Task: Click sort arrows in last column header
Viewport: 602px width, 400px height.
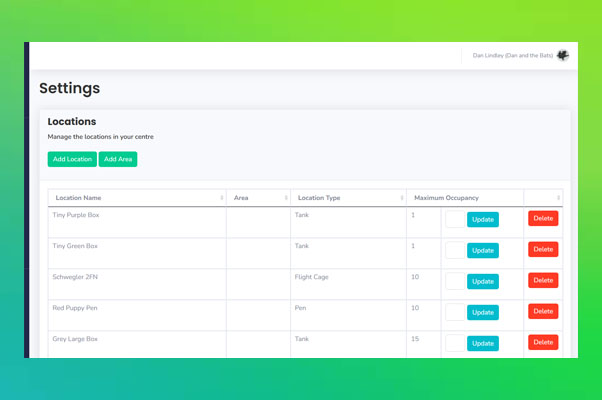Action: 559,198
